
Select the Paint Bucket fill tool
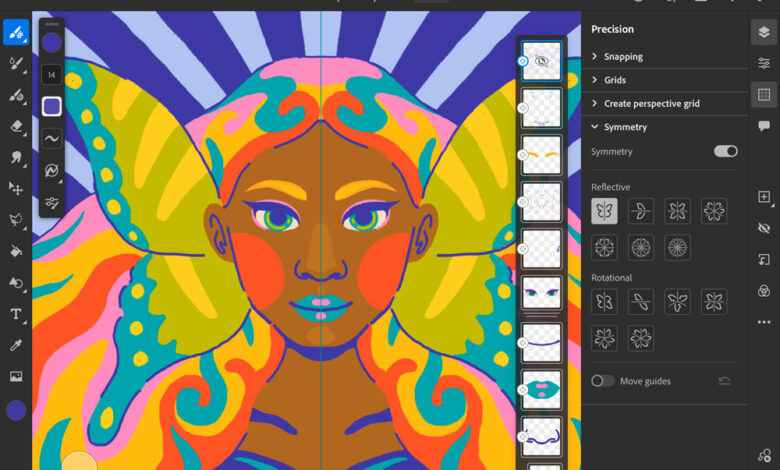tap(16, 251)
